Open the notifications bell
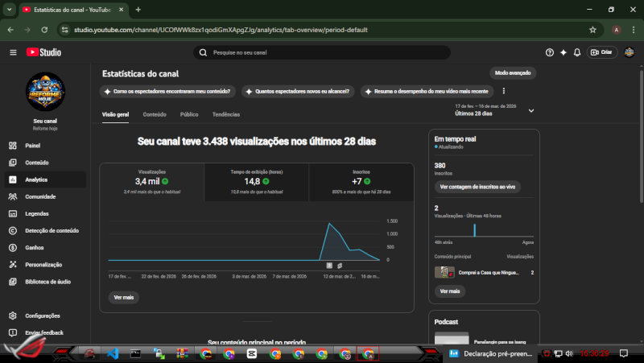The height and width of the screenshot is (363, 644). pyautogui.click(x=577, y=52)
